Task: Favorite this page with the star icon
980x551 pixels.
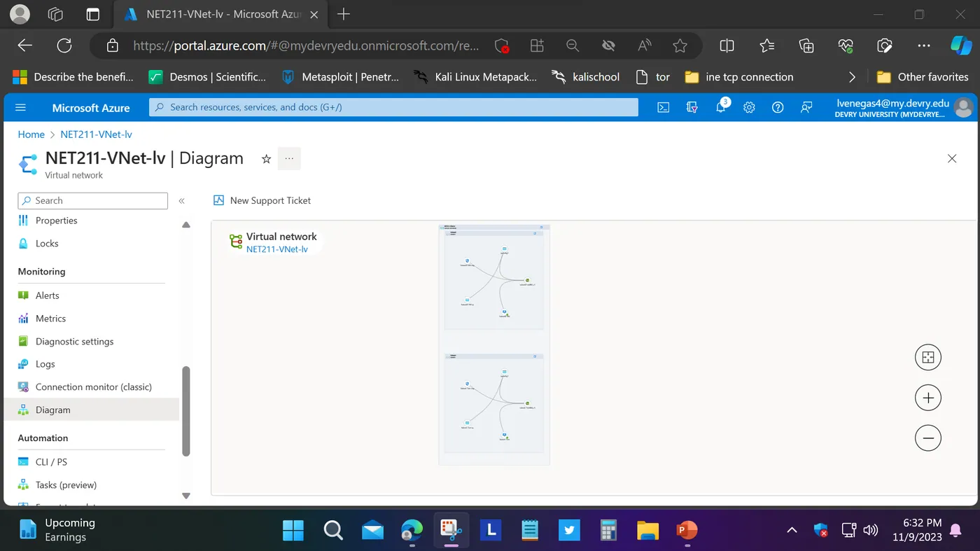Action: click(680, 46)
